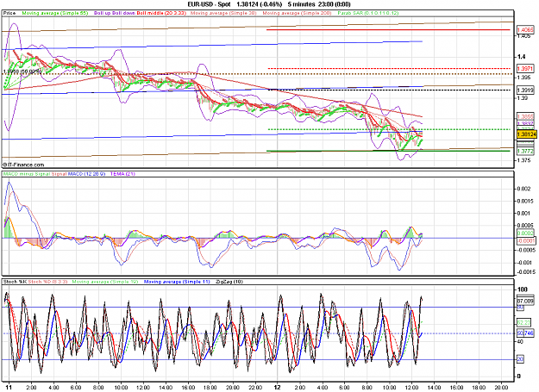Click the blue 'MACD (12 26 9)' legend
This screenshot has width=539, height=392.
point(86,174)
